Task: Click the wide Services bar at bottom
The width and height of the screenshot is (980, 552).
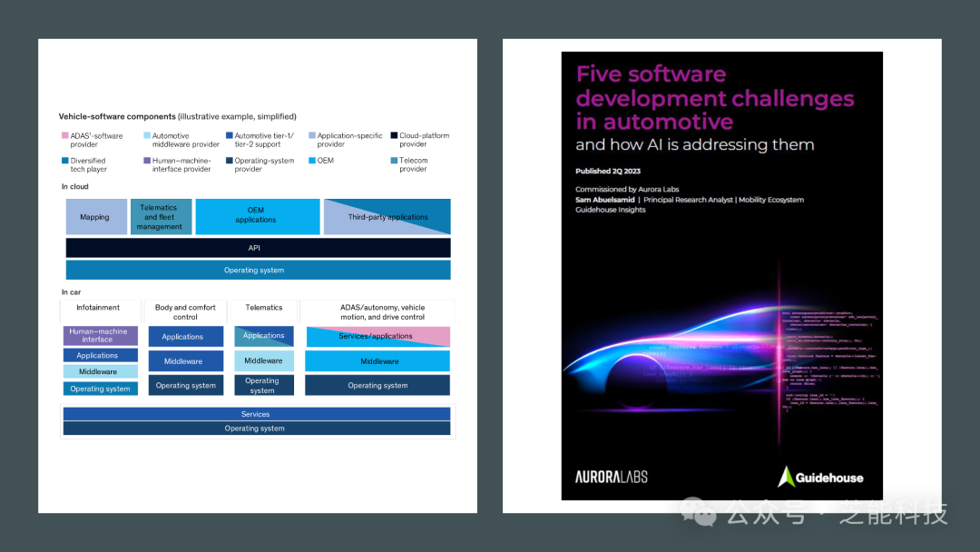Action: coord(256,414)
